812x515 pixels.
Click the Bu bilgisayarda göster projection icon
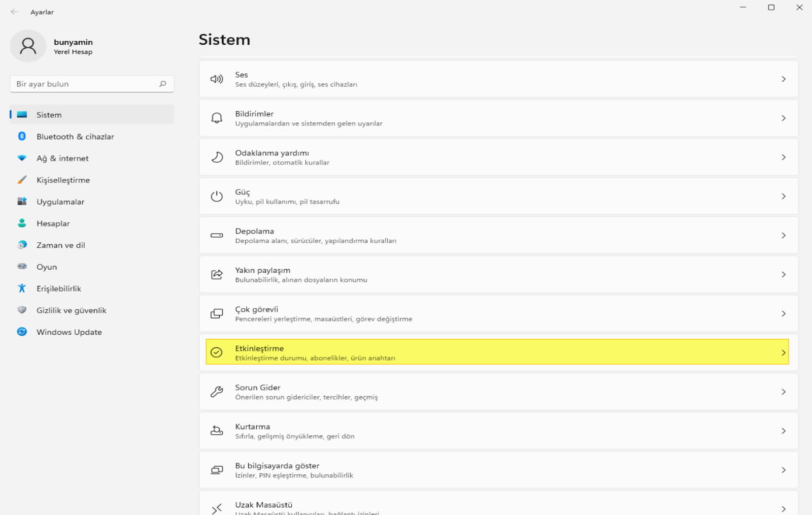click(x=217, y=470)
